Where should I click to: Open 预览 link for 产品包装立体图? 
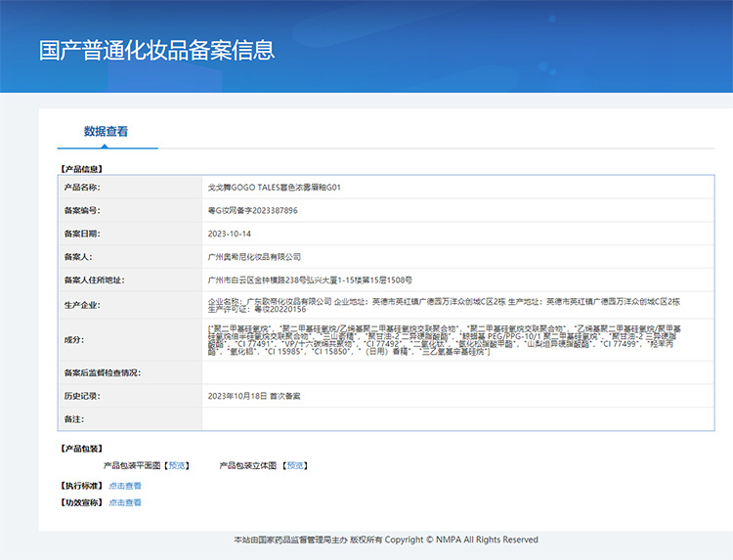[x=296, y=465]
